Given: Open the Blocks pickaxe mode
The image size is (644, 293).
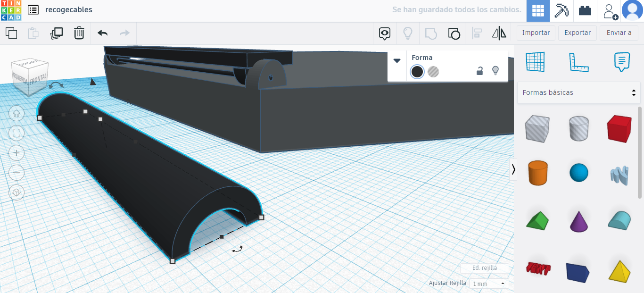Looking at the screenshot, I should (561, 11).
